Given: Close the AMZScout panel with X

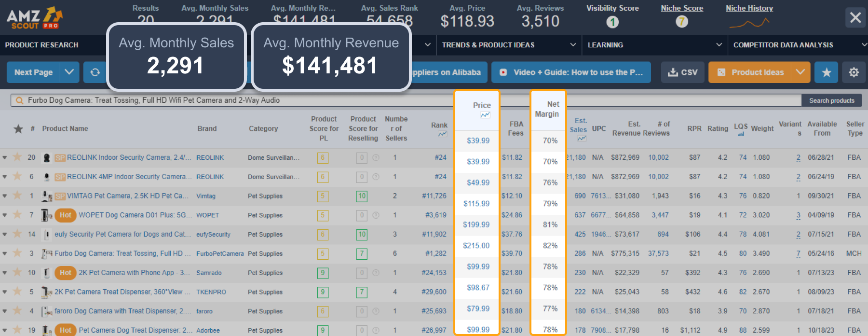Looking at the screenshot, I should click(855, 18).
